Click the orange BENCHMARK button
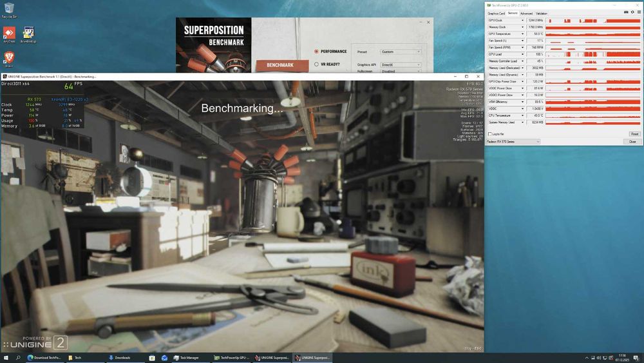Image resolution: width=644 pixels, height=363 pixels. click(x=280, y=65)
